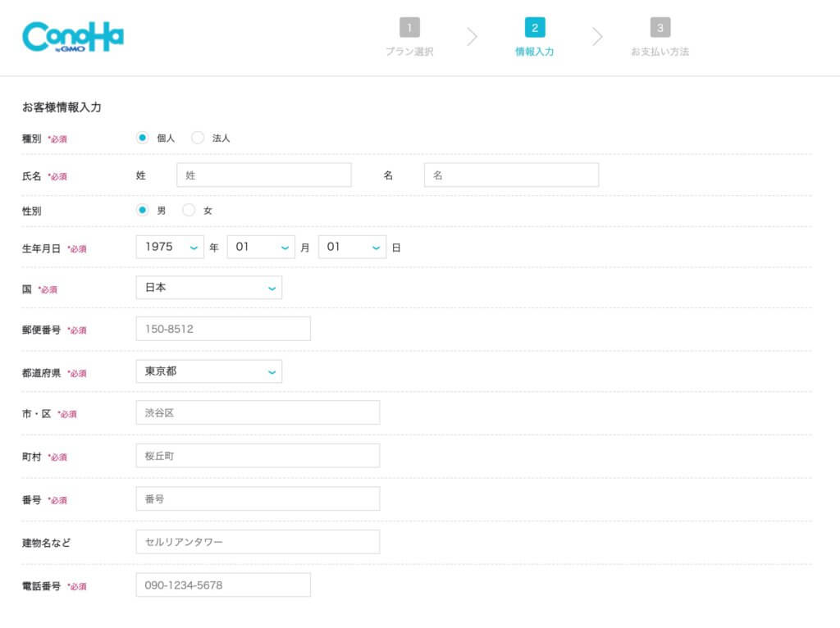Click the 種別 field label
840x628 pixels.
coord(32,139)
